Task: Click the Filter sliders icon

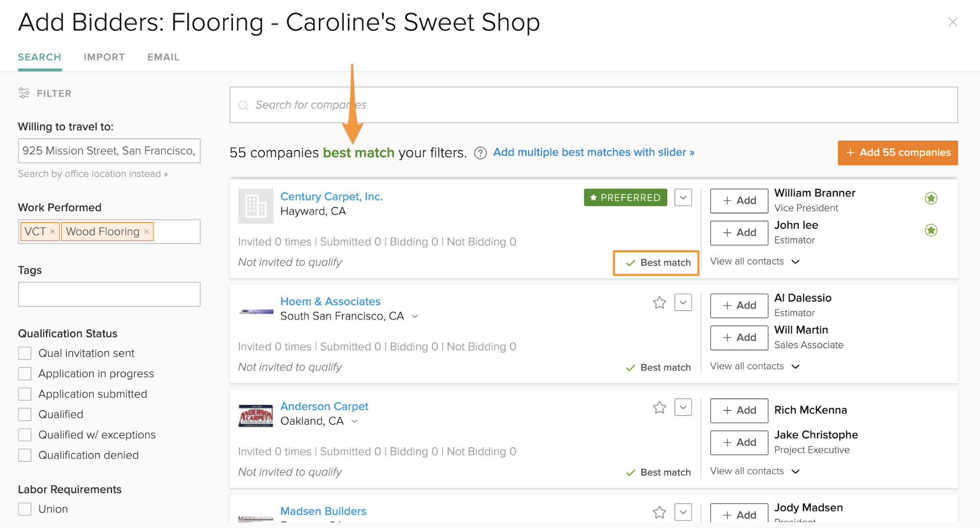Action: (x=24, y=93)
